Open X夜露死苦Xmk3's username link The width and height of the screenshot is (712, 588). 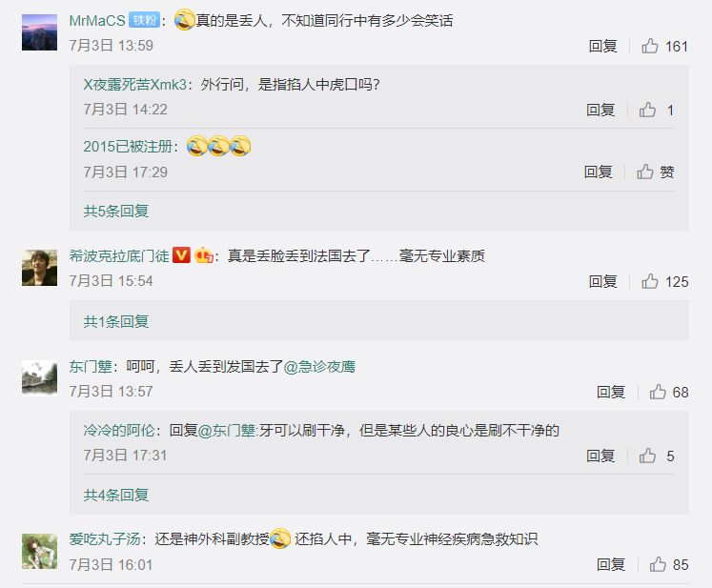(134, 85)
